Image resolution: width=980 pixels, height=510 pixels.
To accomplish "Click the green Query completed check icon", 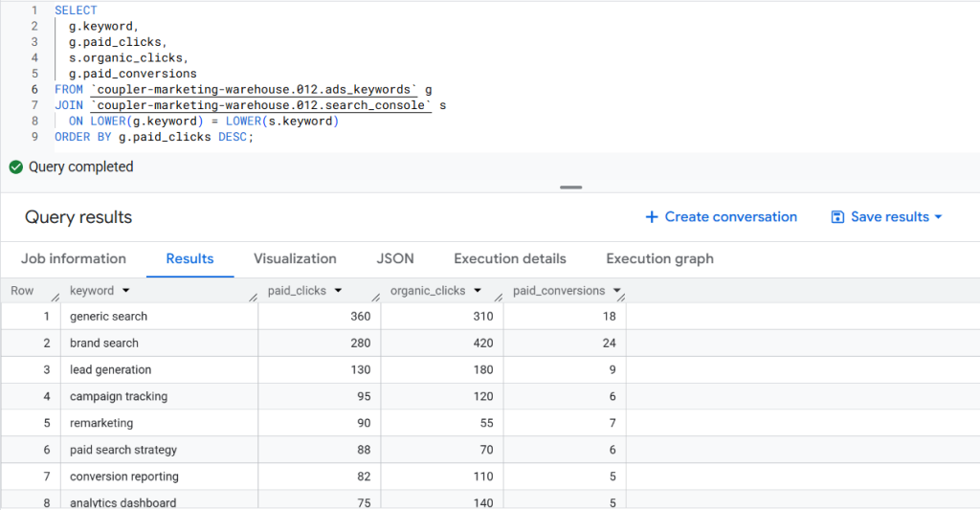I will (x=16, y=166).
